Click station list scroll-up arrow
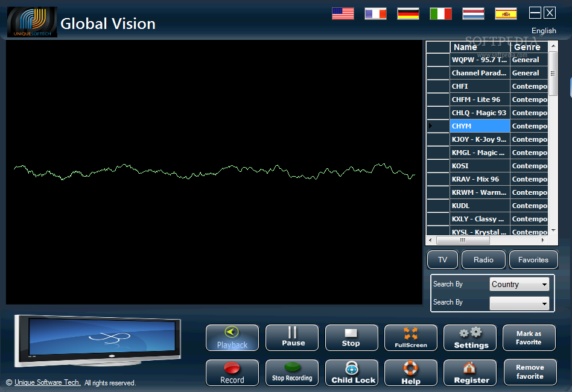This screenshot has height=392, width=572. tap(553, 46)
